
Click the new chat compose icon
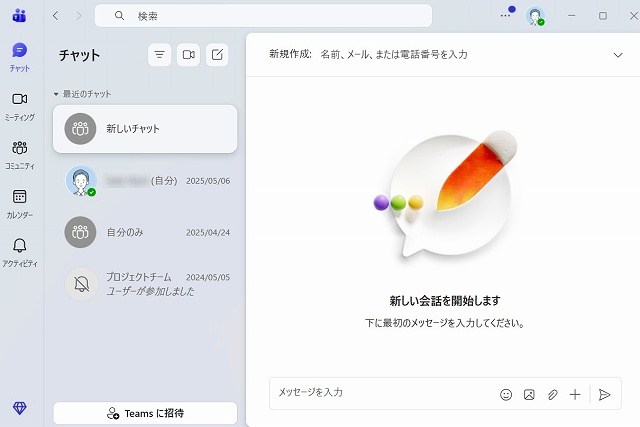217,55
